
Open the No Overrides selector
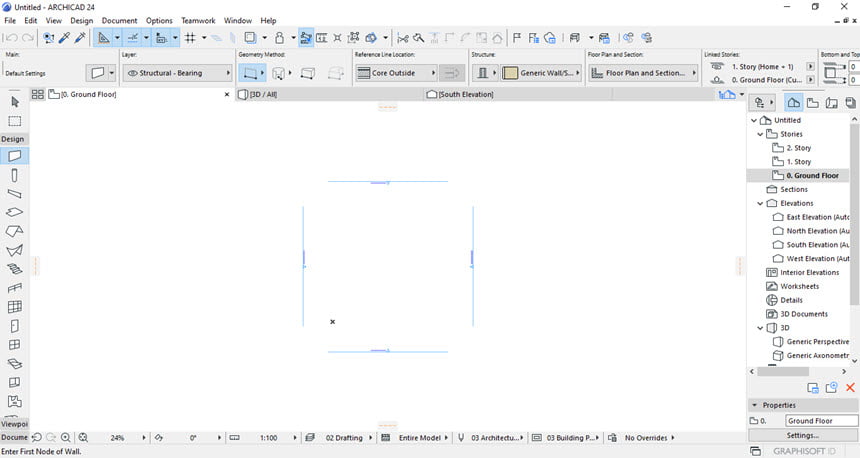[642, 438]
